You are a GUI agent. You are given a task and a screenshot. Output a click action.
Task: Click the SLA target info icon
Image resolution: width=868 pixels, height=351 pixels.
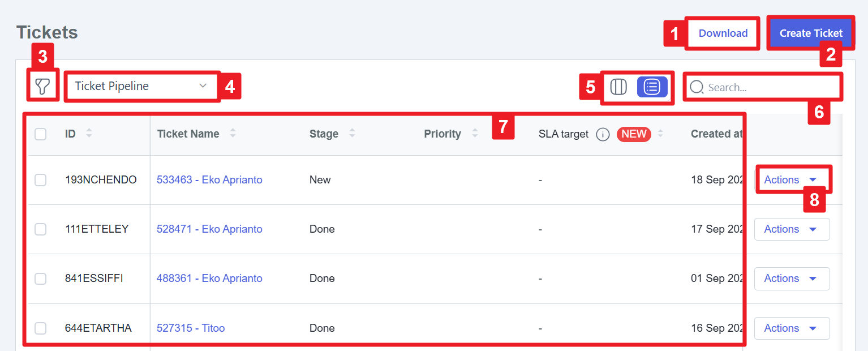[x=603, y=134]
